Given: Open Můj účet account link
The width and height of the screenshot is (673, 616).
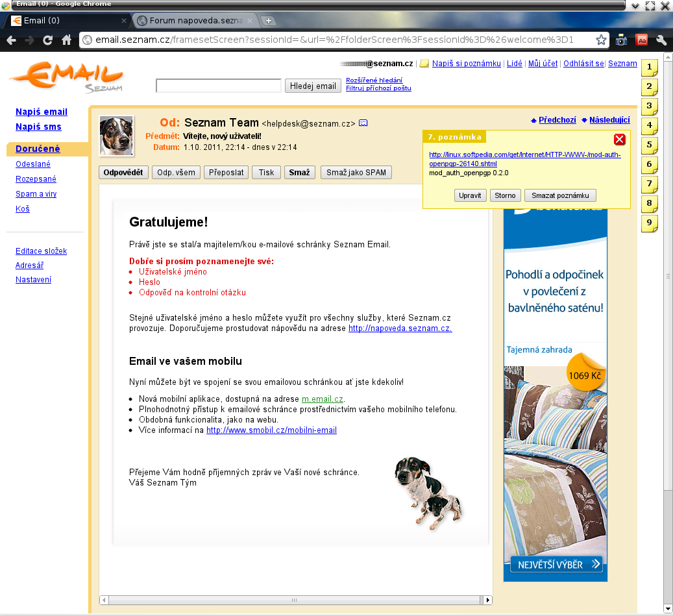Looking at the screenshot, I should 543,64.
